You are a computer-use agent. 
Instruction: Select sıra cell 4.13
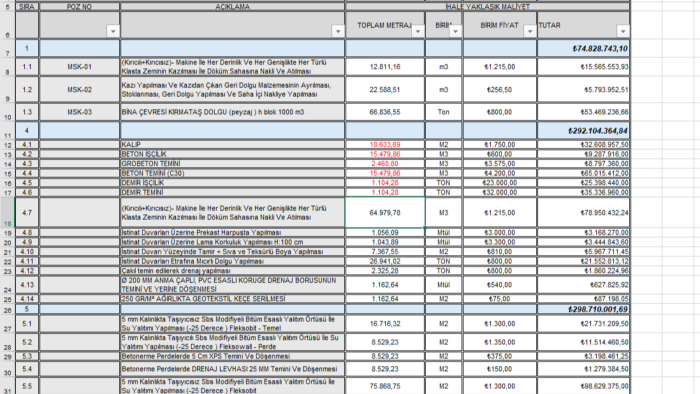pos(27,285)
